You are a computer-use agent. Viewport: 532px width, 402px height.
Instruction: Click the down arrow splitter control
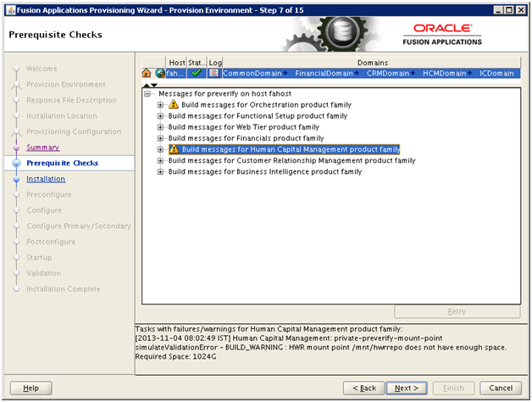154,85
